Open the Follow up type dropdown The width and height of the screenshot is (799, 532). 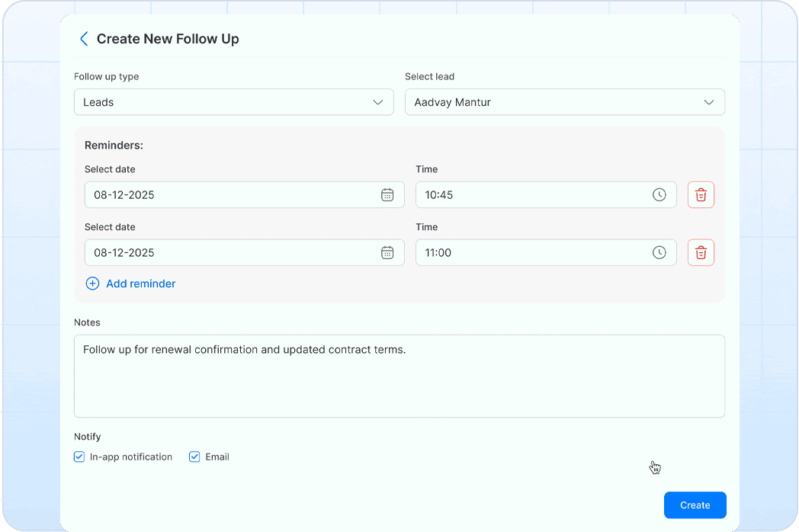coord(234,102)
